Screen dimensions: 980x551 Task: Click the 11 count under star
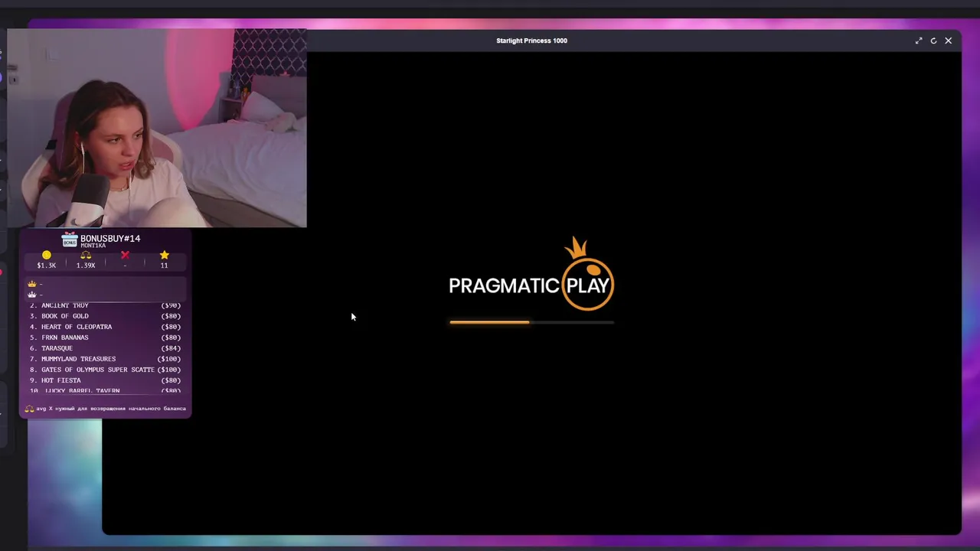tap(164, 266)
